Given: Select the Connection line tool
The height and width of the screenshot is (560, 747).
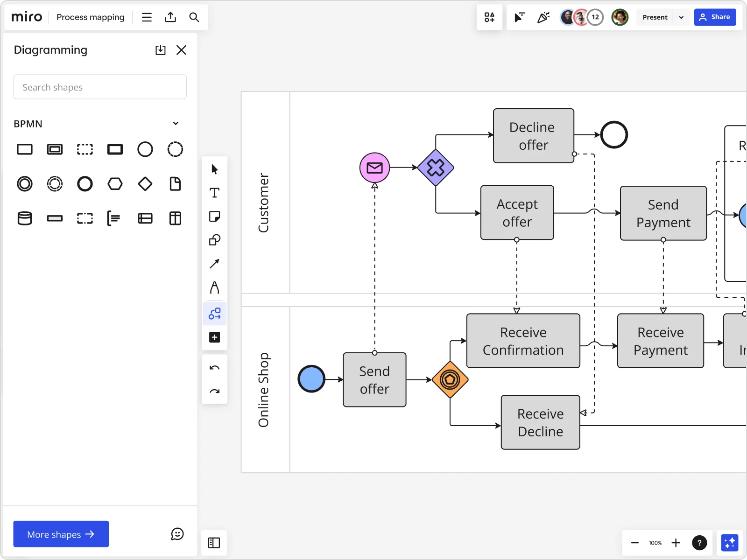Looking at the screenshot, I should [215, 264].
